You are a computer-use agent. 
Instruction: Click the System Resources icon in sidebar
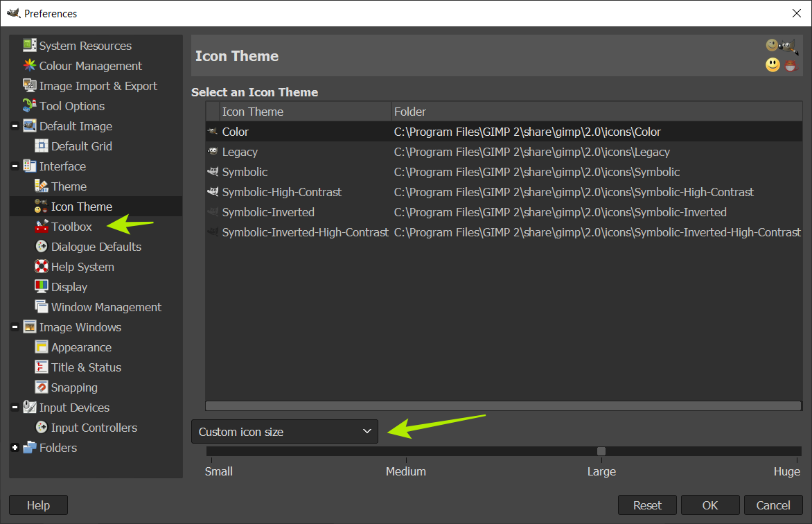pyautogui.click(x=30, y=45)
